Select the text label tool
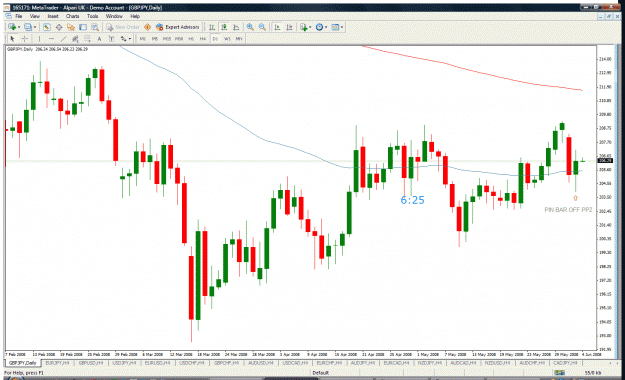The image size is (625, 380). pos(111,39)
